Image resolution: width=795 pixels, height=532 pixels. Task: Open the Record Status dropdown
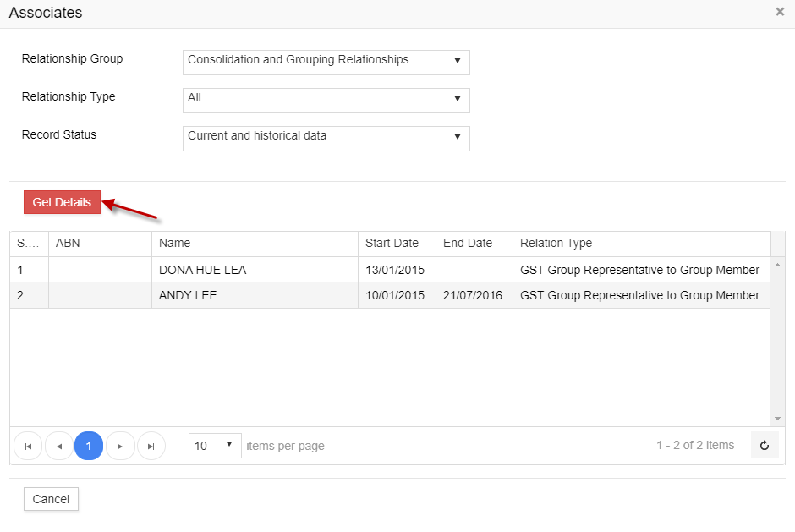(x=326, y=137)
